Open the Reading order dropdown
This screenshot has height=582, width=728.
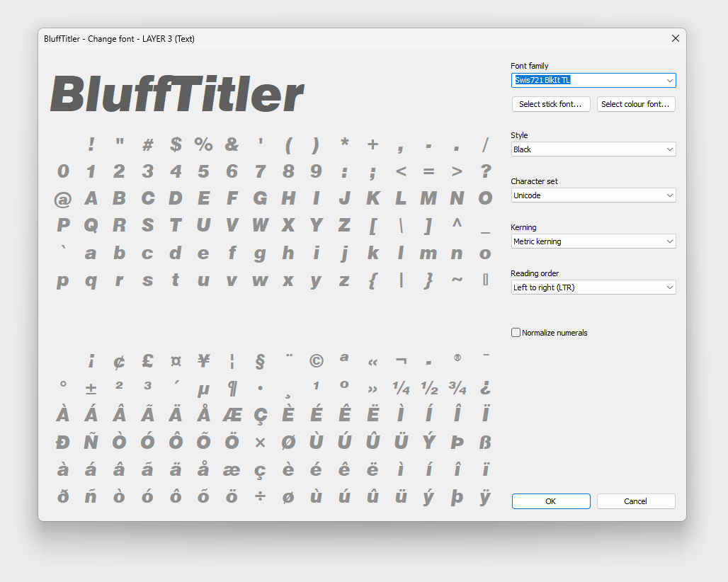tap(593, 287)
